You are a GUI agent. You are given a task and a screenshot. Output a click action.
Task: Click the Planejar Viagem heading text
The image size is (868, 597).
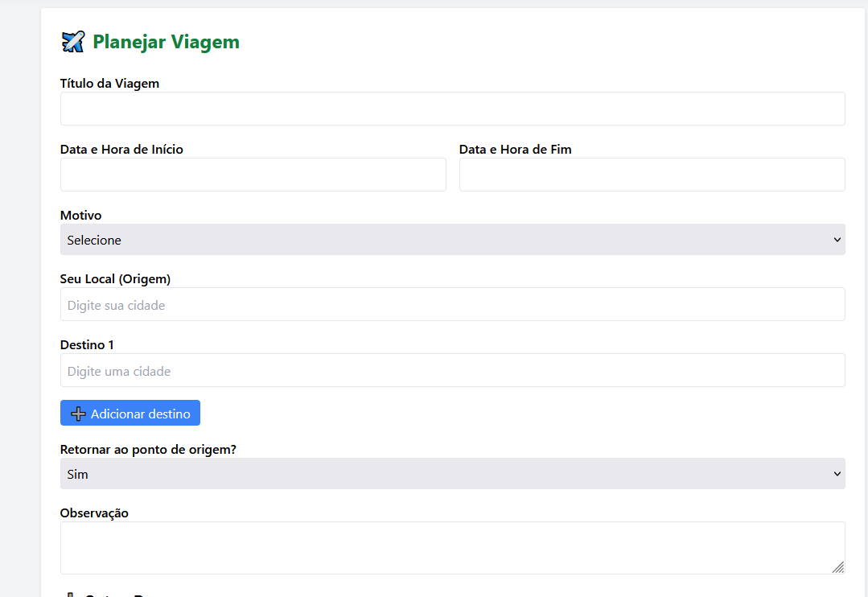tap(166, 42)
